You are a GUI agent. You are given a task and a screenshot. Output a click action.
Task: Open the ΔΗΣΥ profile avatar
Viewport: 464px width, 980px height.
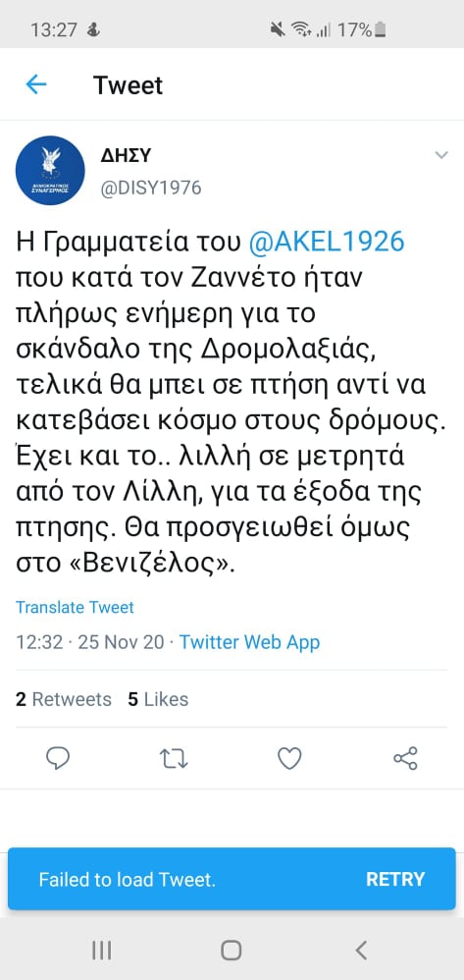coord(50,170)
